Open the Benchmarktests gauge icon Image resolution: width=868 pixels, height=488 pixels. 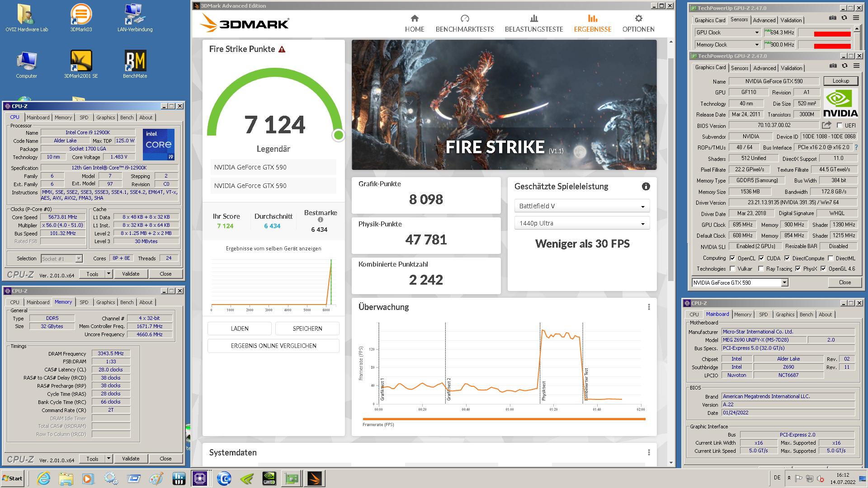pyautogui.click(x=465, y=19)
